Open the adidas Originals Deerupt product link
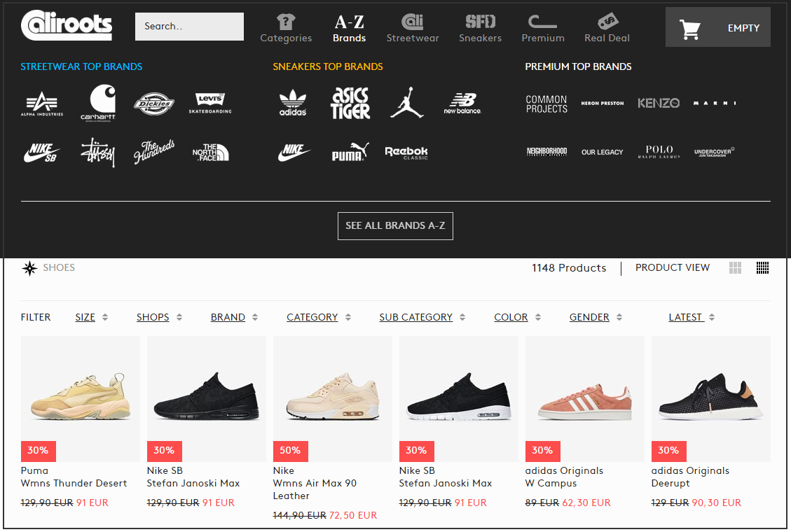This screenshot has width=791, height=532. click(x=690, y=477)
